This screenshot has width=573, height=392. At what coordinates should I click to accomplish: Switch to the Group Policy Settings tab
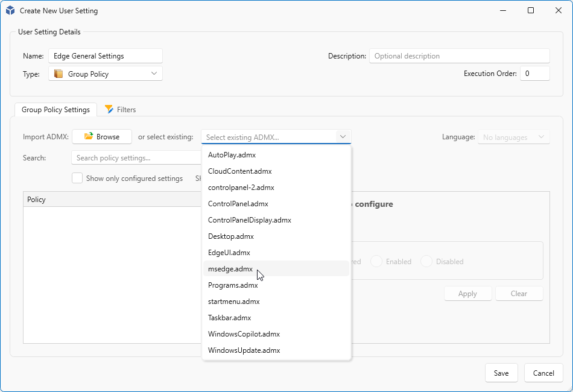pos(55,110)
